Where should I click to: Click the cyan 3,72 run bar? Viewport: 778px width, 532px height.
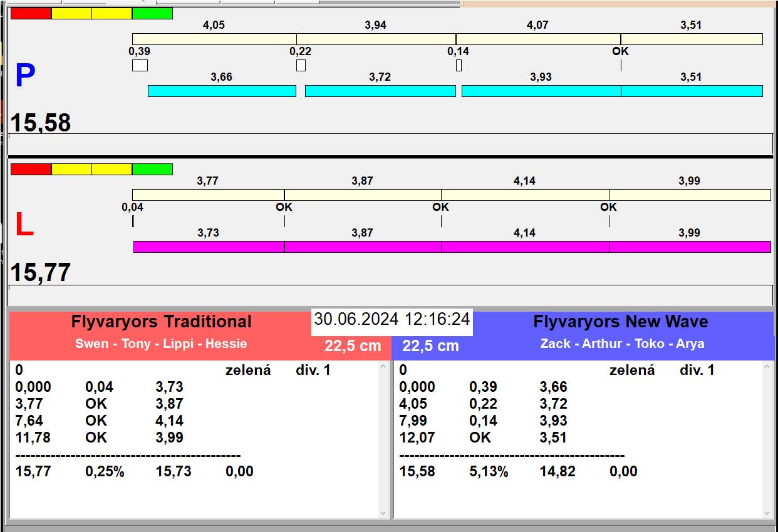[380, 91]
